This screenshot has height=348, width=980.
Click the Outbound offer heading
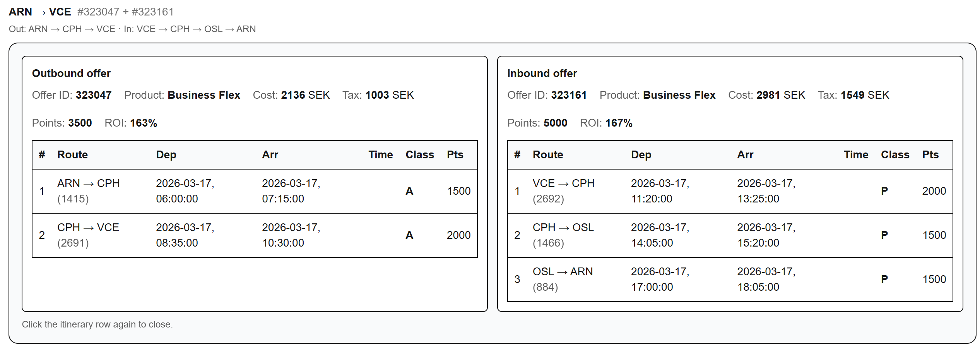point(71,74)
